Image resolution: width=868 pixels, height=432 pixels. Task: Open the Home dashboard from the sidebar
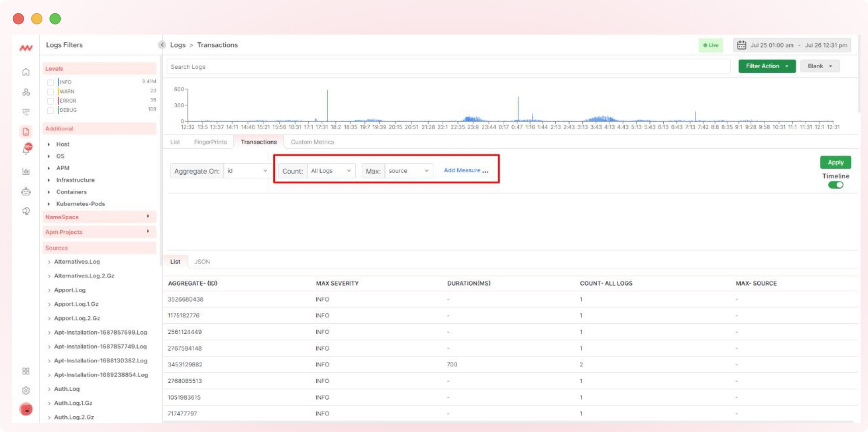pos(26,72)
